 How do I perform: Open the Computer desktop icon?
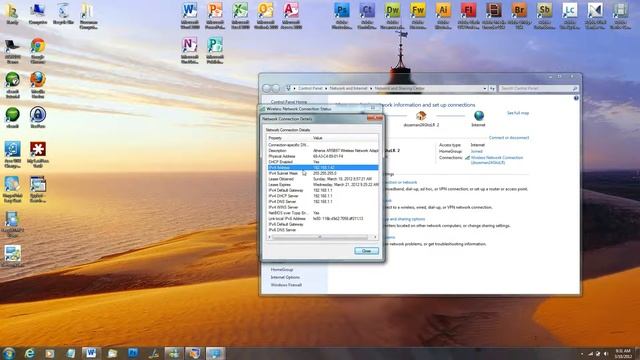(x=38, y=13)
